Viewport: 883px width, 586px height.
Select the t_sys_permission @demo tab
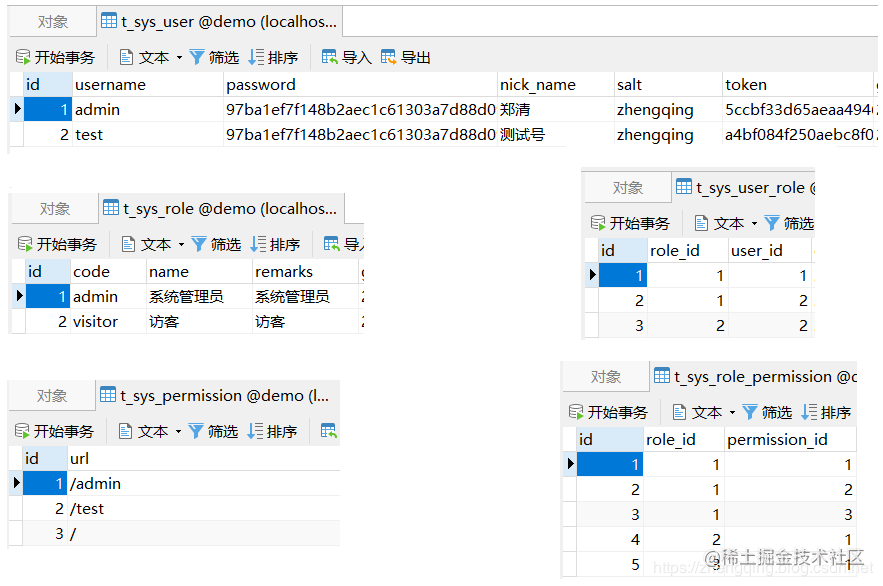[218, 396]
